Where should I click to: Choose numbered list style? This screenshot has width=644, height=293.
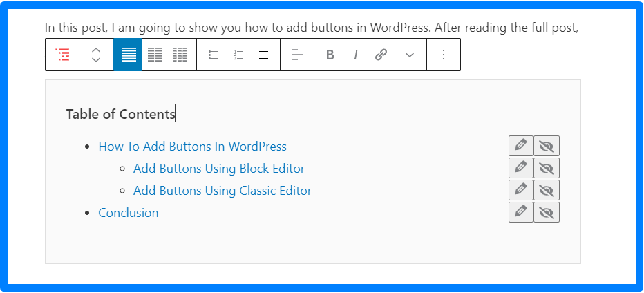[238, 55]
